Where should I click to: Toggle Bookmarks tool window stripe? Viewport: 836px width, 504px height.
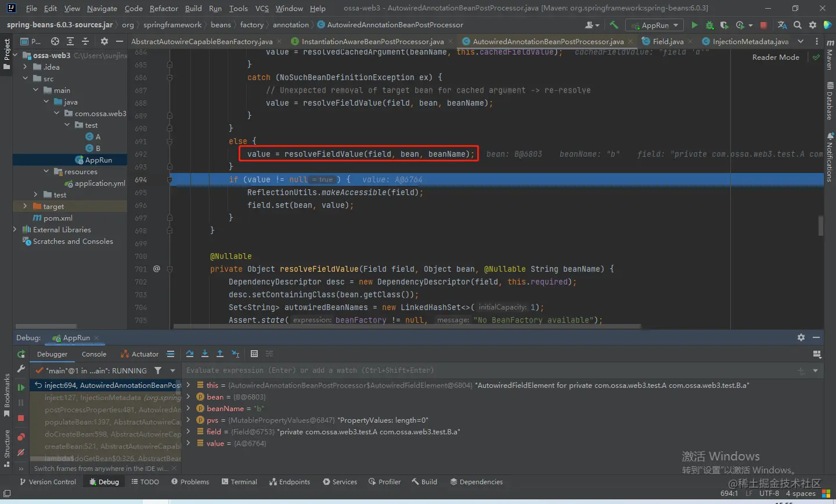click(7, 395)
